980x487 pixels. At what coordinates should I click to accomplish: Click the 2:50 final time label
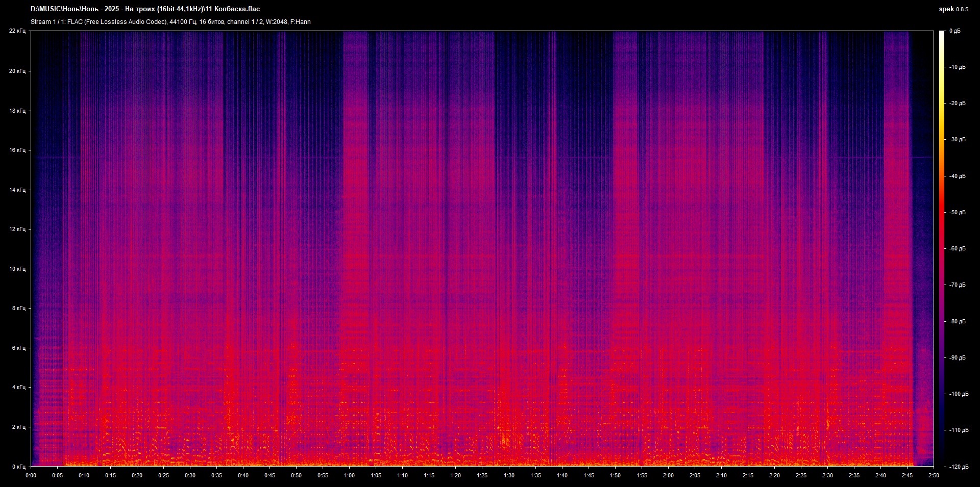tap(934, 475)
